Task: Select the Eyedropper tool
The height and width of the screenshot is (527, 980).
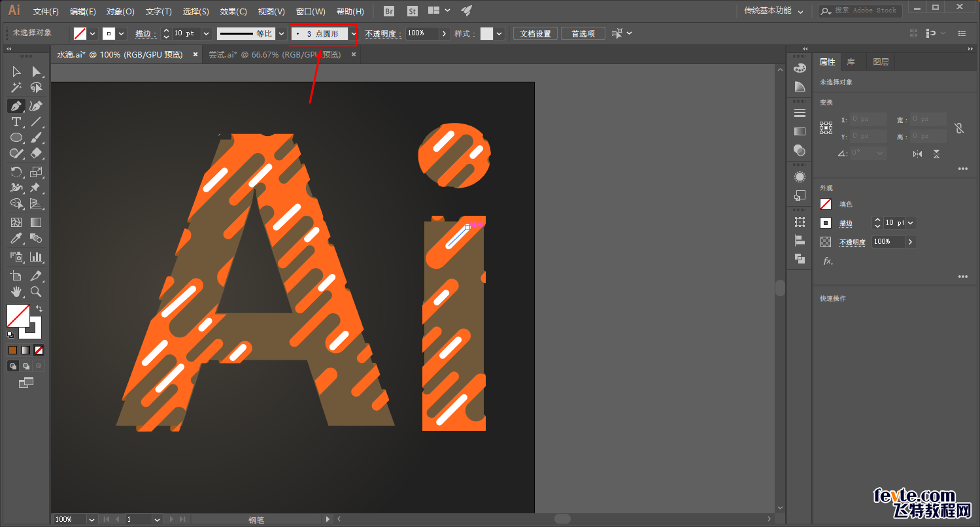Action: [x=16, y=238]
